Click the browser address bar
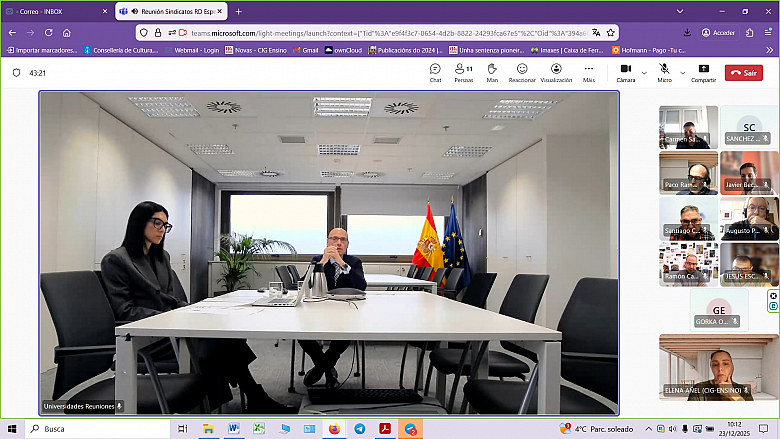The height and width of the screenshot is (439, 780). 380,32
